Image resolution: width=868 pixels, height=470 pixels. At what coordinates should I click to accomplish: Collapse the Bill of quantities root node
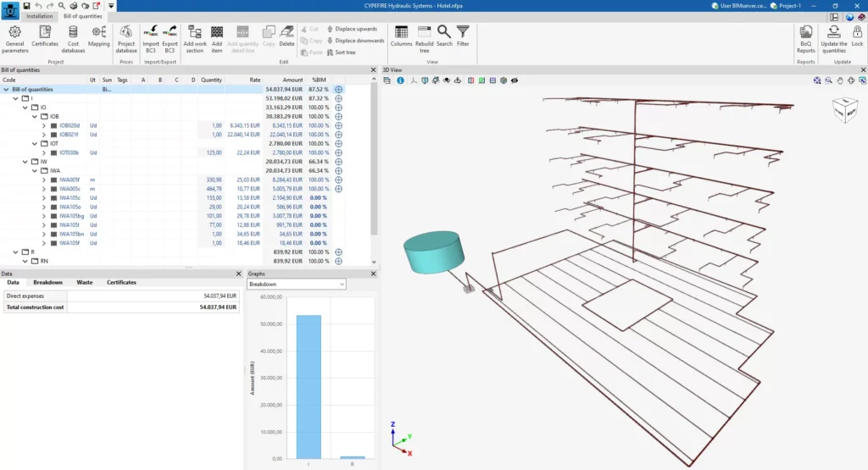[6, 90]
